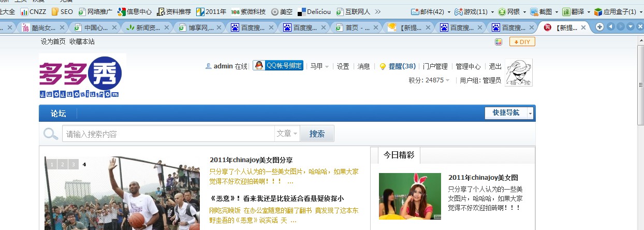Expand the 截图 dropdown arrow
644x230 pixels.
pos(557,11)
